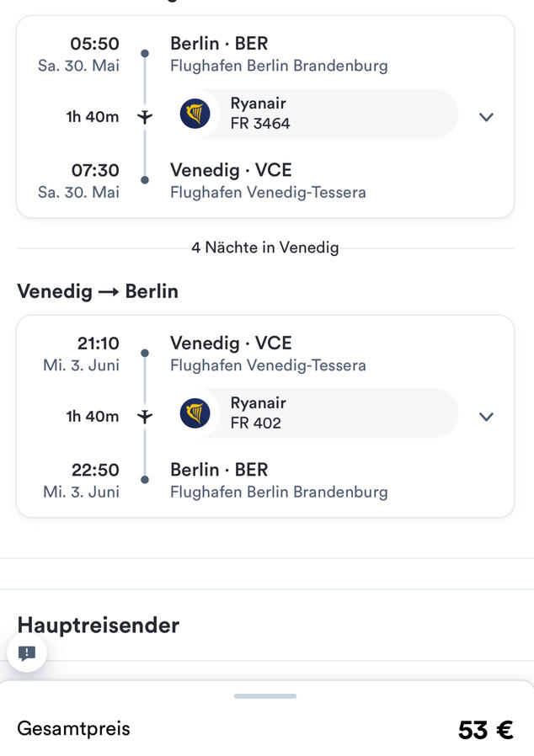Click the Venedig → Berlin heading
This screenshot has width=534, height=756.
(98, 291)
